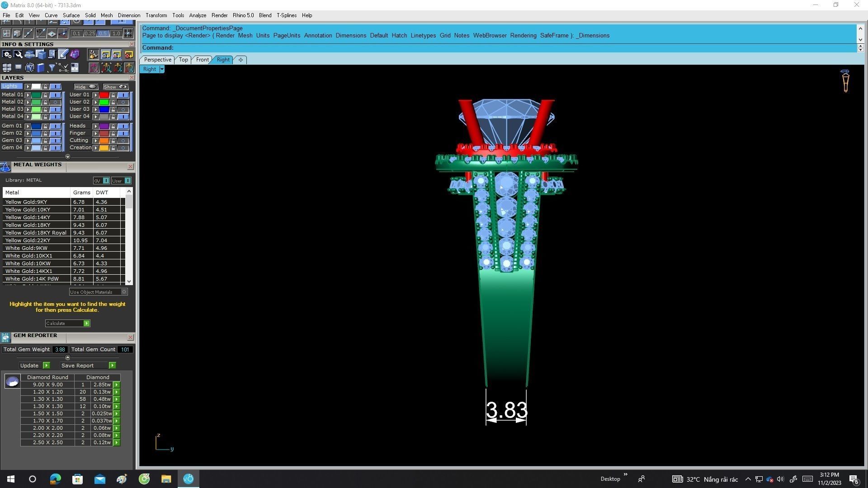This screenshot has width=868, height=488.
Task: Toggle User 01 layer visibility switch
Action: (x=123, y=95)
